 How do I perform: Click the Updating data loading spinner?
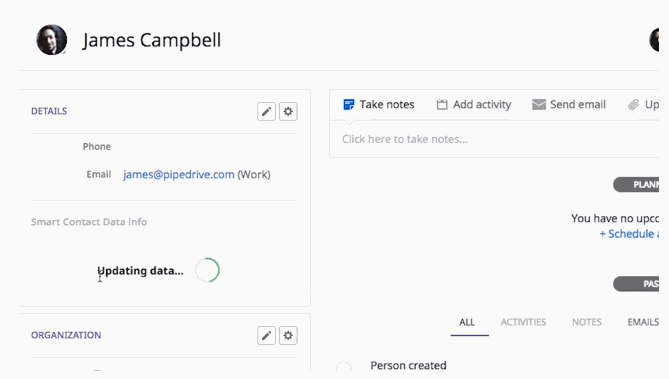tap(207, 270)
